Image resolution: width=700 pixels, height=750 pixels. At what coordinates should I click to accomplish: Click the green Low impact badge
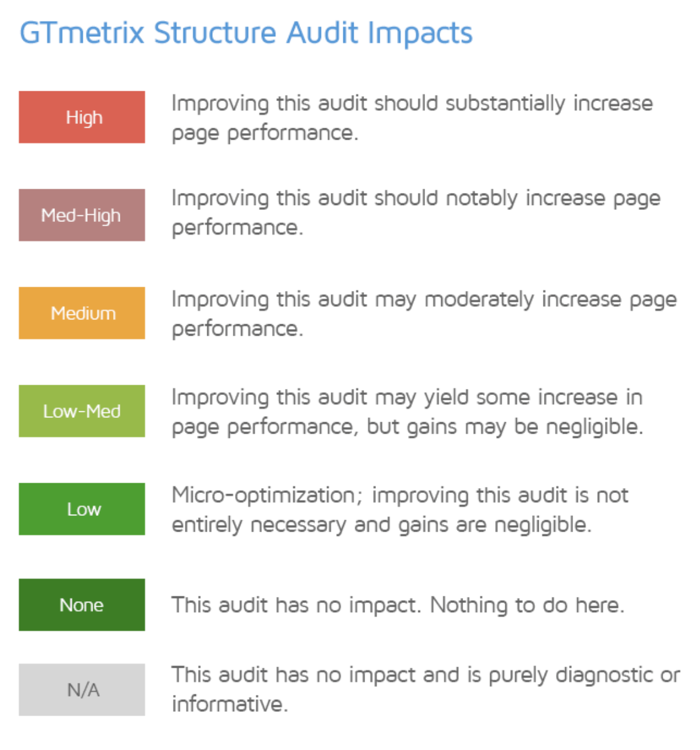[82, 509]
